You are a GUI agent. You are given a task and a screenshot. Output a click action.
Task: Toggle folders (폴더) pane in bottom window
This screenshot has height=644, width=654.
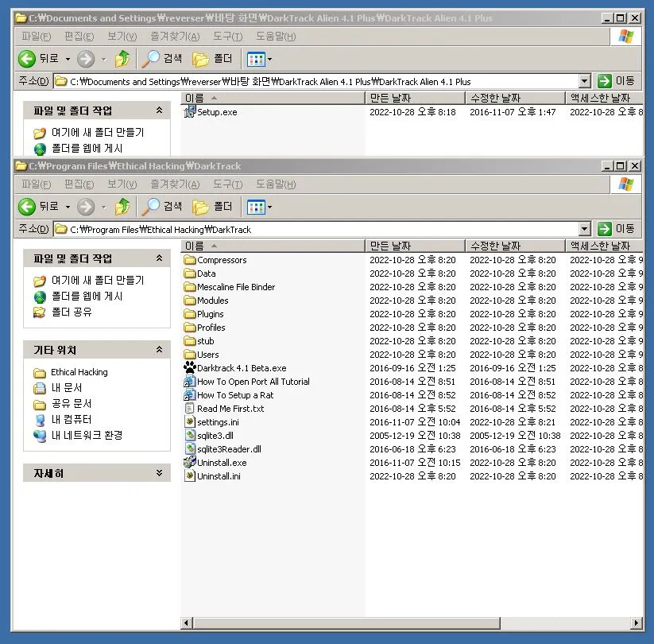click(212, 207)
